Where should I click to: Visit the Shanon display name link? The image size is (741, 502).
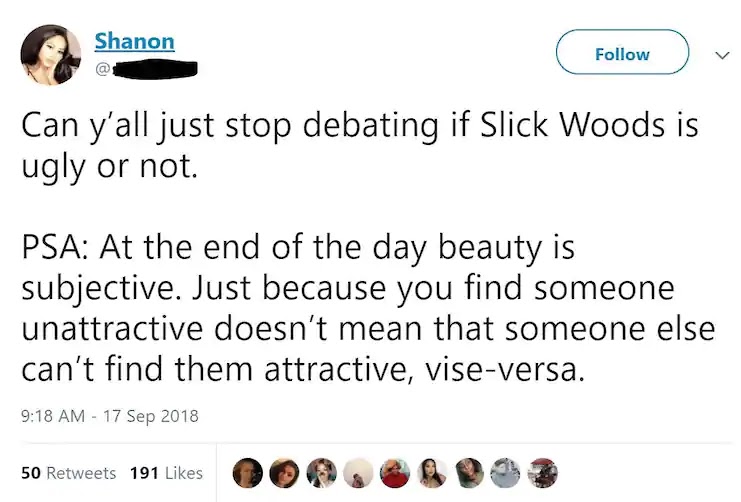(135, 41)
